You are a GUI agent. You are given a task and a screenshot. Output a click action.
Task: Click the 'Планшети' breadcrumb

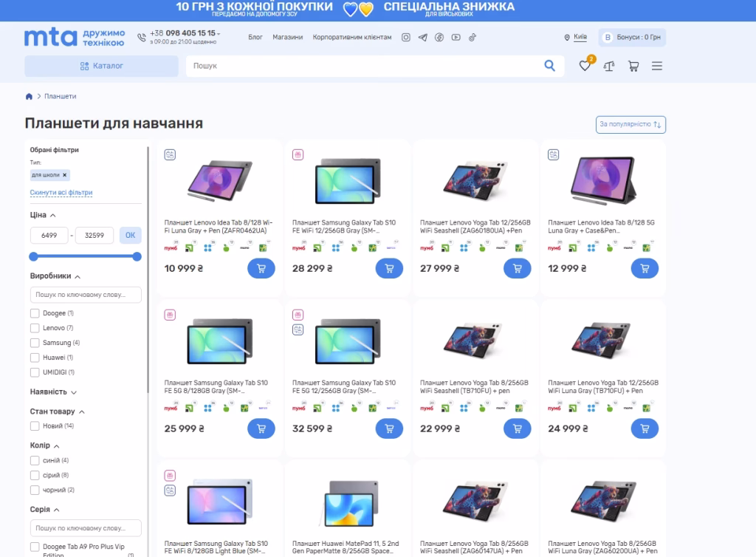61,97
